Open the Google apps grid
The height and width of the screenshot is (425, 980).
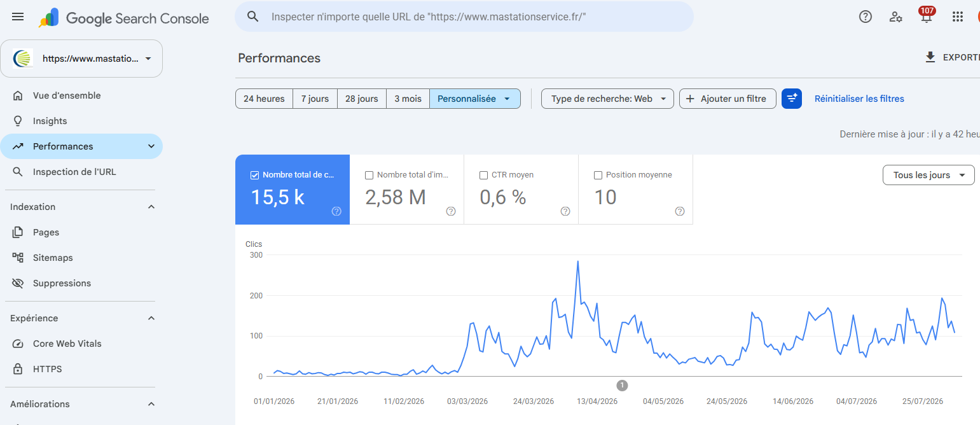click(958, 17)
